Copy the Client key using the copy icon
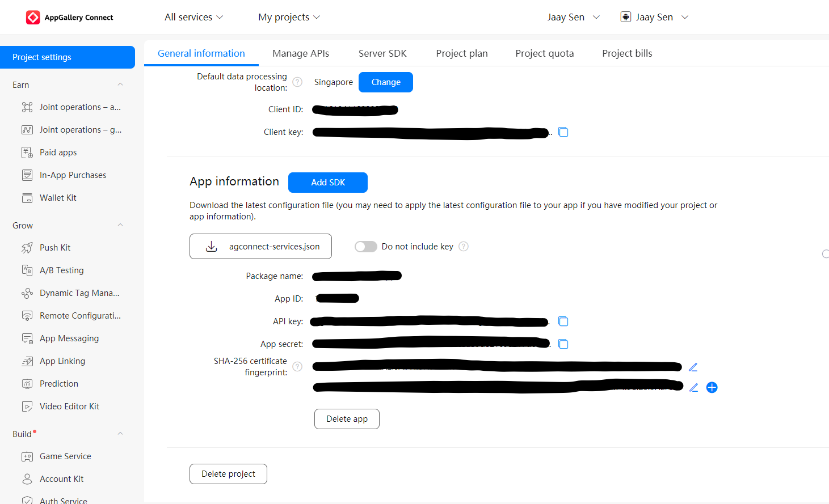The height and width of the screenshot is (504, 829). click(563, 132)
